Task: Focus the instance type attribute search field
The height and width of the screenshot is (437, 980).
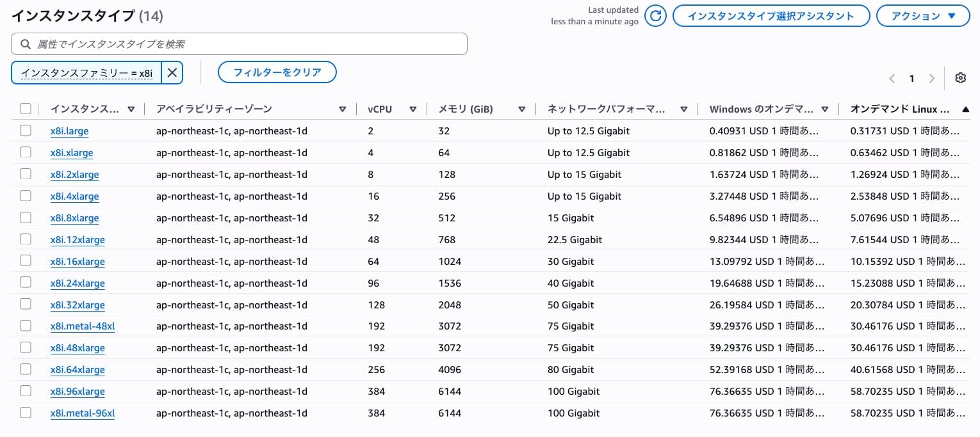Action: click(x=239, y=44)
